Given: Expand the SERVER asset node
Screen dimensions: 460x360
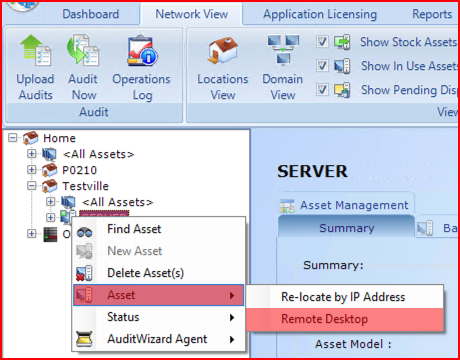Looking at the screenshot, I should click(50, 218).
